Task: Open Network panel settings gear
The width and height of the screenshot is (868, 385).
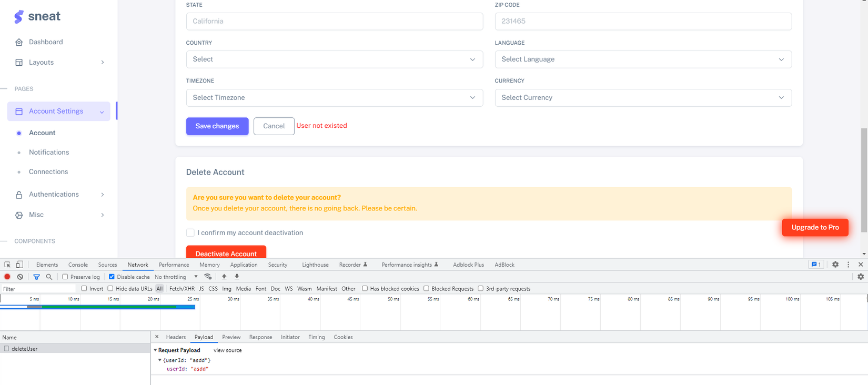Action: click(861, 277)
